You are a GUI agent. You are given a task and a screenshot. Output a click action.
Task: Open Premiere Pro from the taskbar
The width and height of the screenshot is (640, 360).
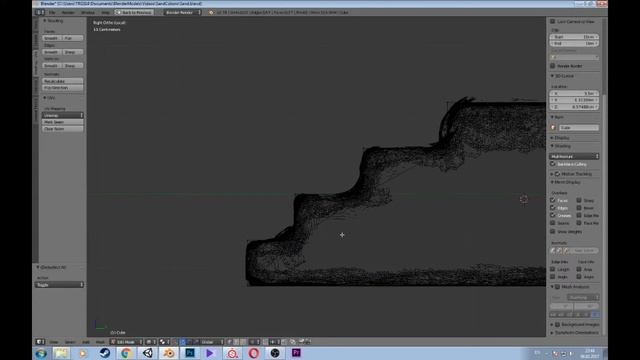click(296, 353)
